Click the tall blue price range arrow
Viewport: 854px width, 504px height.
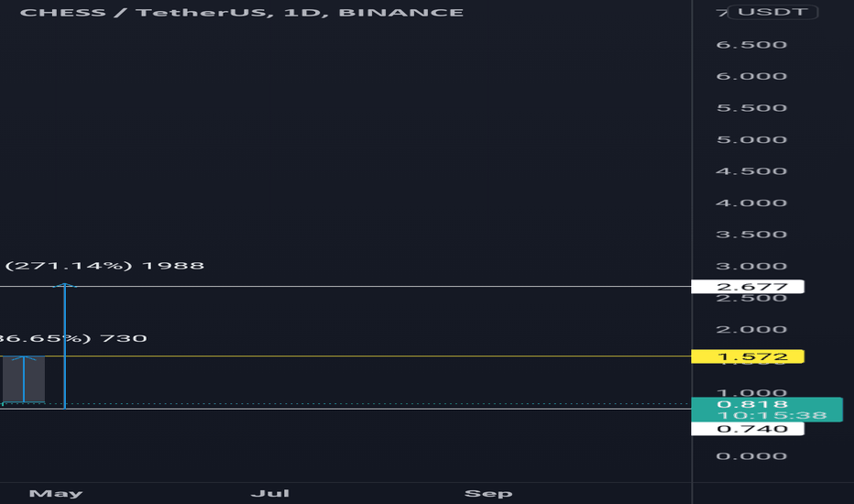click(x=65, y=346)
